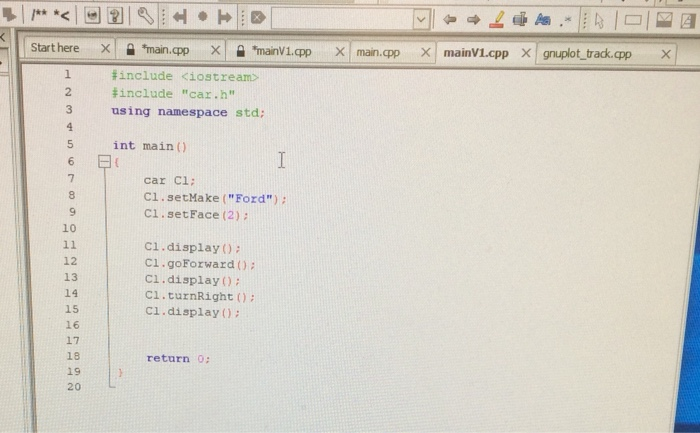Click the toolbar icon left of the question-mark icon

coord(92,16)
